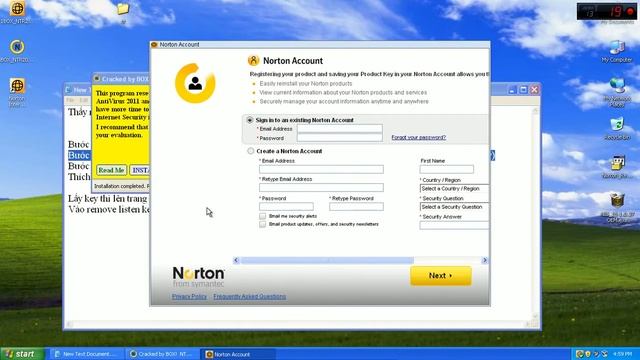This screenshot has height=360, width=640.
Task: Click 'Read Me' button in Cracked window
Action: click(x=111, y=170)
